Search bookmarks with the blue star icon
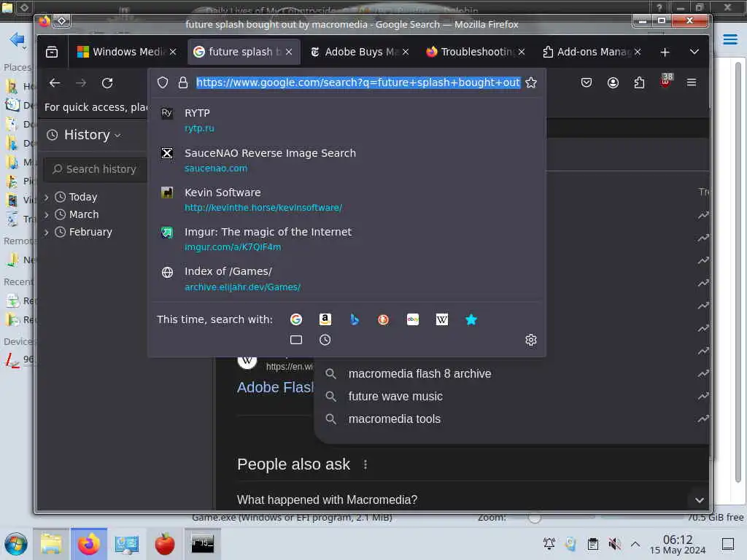Screen dimensions: 747x560 click(471, 319)
